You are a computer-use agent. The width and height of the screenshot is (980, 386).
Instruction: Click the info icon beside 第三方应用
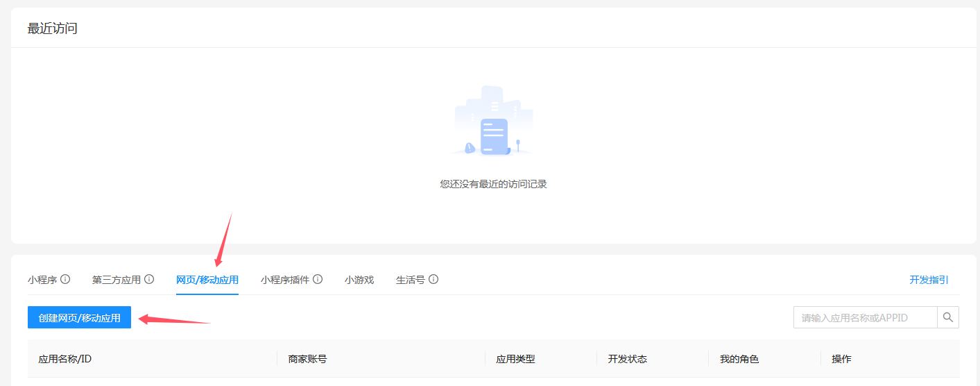point(149,280)
